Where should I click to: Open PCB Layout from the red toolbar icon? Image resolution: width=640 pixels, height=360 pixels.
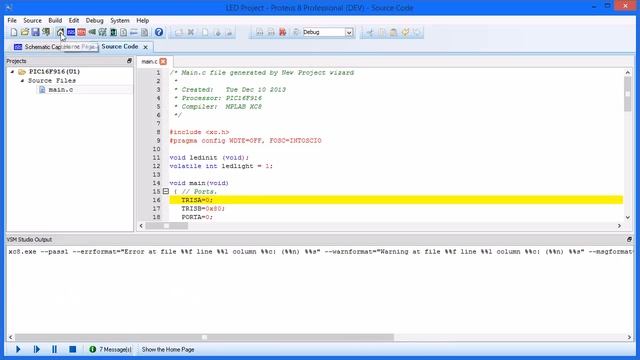pos(82,32)
